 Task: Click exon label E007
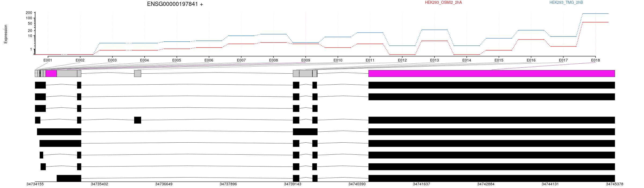(241, 60)
